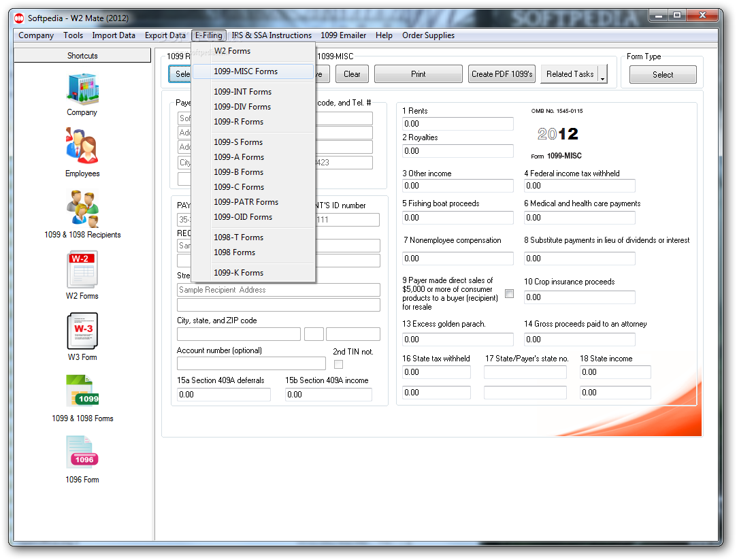Choose 1099-OID Forms menu entry

point(254,217)
